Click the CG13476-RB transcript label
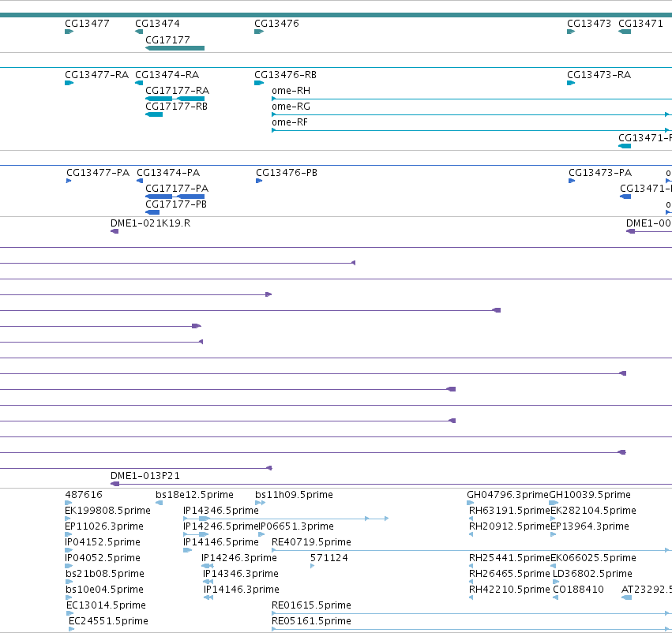The image size is (672, 633). [x=285, y=75]
